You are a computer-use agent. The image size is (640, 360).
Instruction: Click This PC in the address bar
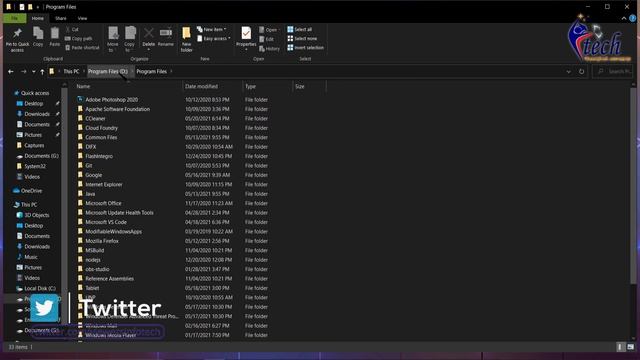coord(71,71)
